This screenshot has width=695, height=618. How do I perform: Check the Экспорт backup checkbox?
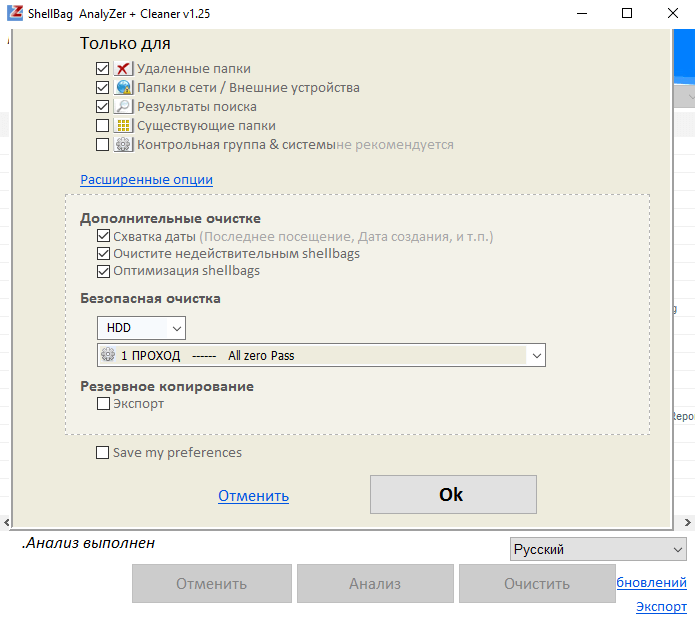pos(103,404)
